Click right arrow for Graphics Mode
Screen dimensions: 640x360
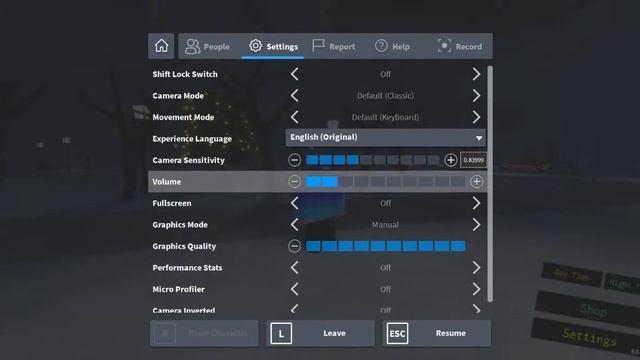476,224
